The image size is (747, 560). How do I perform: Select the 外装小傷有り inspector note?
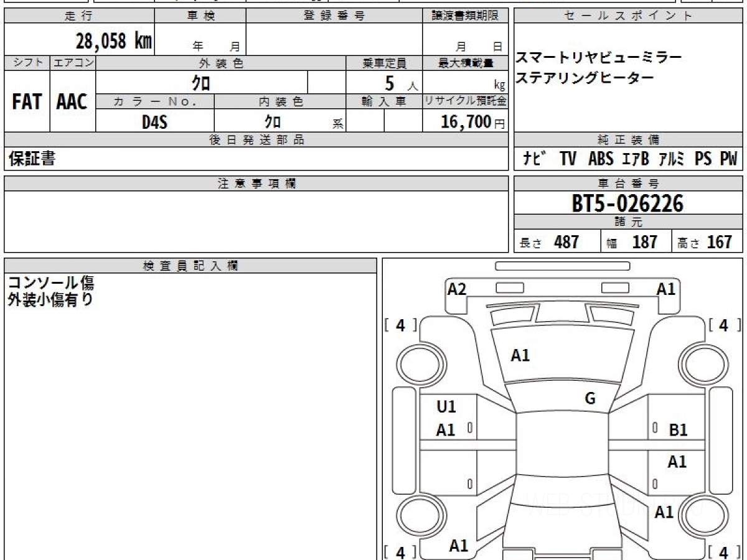coord(50,300)
